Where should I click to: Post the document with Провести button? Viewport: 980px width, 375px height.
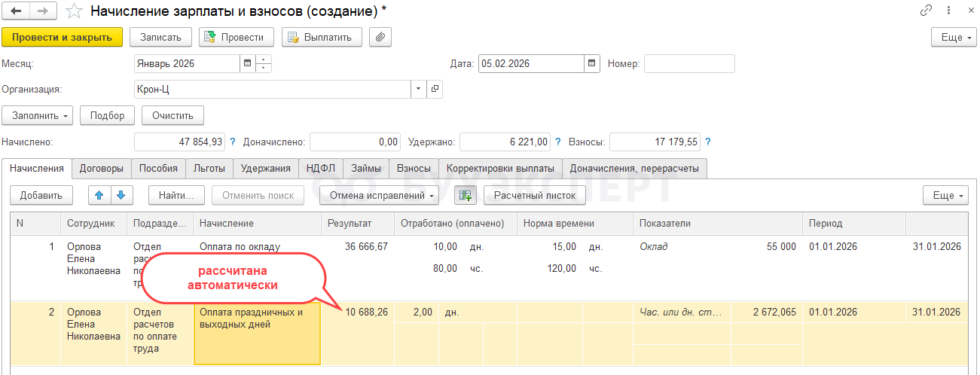pos(237,37)
